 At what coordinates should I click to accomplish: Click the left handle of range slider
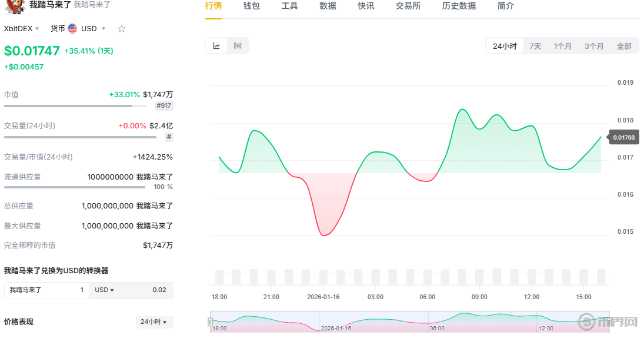coord(210,322)
